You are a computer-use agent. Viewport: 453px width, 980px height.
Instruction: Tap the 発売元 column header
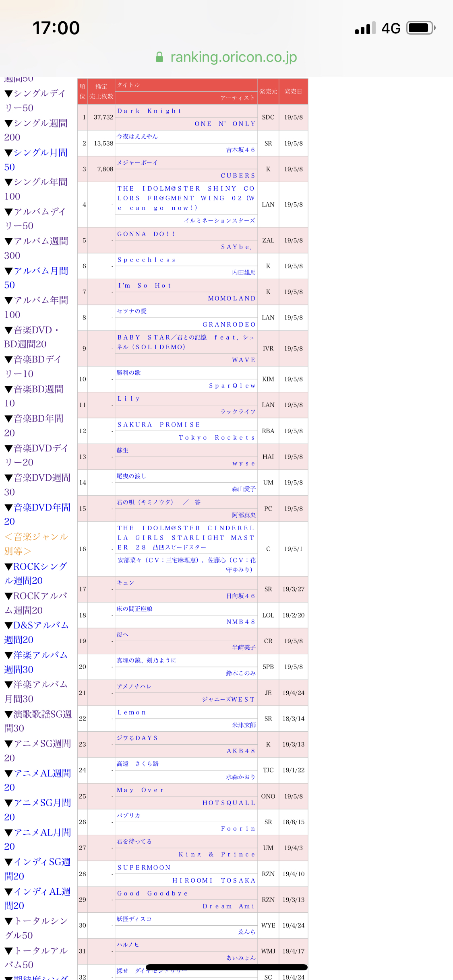268,92
